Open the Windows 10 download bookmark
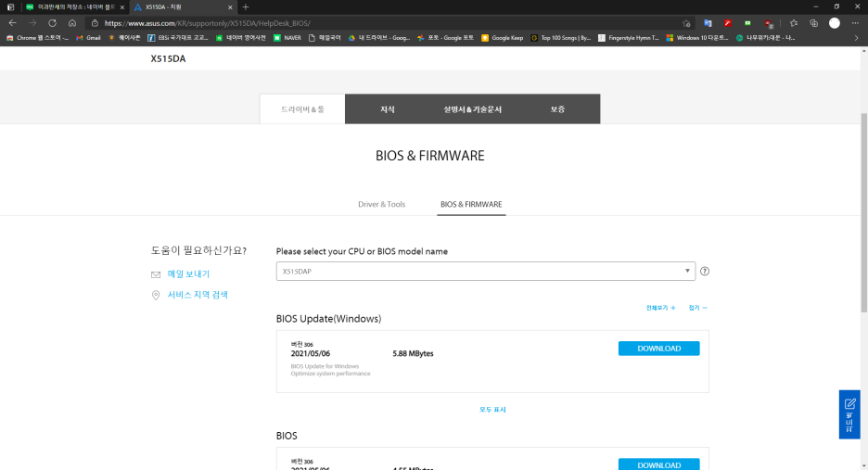 (x=697, y=38)
